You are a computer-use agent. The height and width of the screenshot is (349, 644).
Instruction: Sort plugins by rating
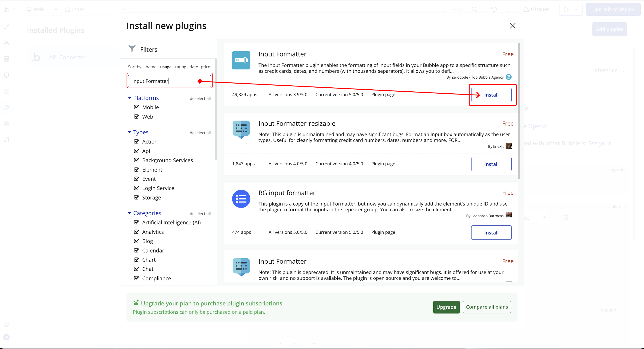(180, 67)
